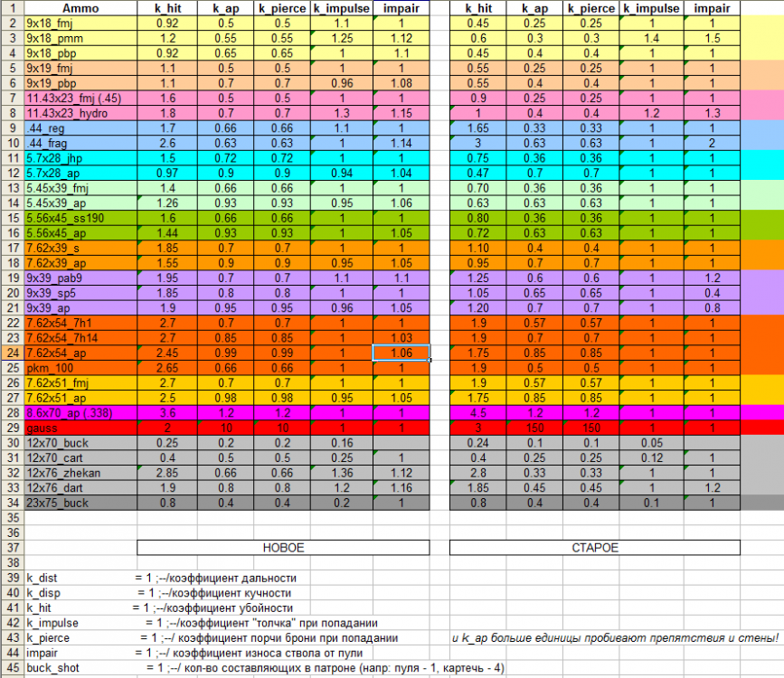Click the 7.62x39_ap cell
Viewport: 784px width, 678px height.
[80, 263]
